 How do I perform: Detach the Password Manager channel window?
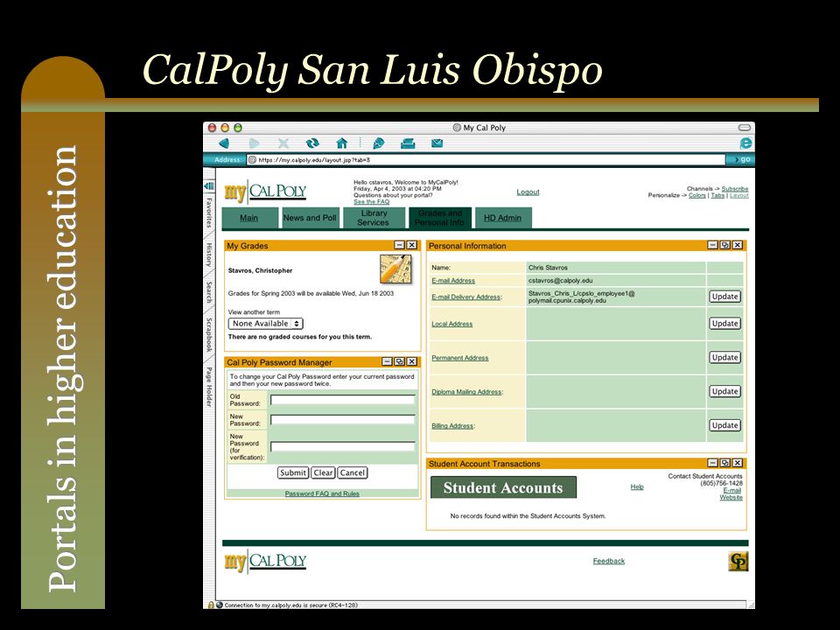coord(399,361)
